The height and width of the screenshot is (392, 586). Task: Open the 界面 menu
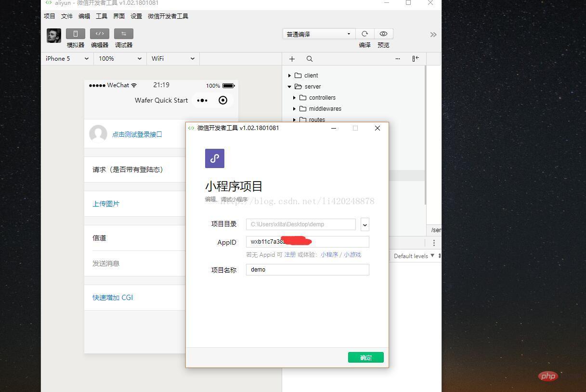[x=119, y=16]
